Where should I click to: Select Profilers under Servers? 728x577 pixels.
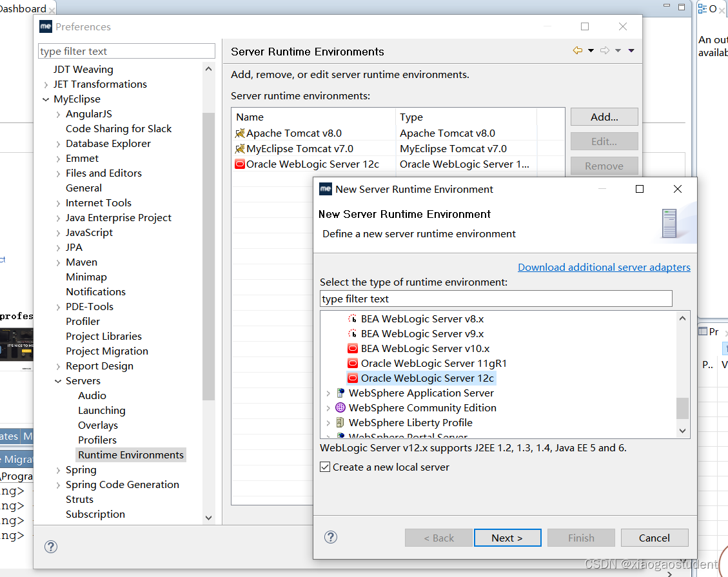(x=97, y=440)
